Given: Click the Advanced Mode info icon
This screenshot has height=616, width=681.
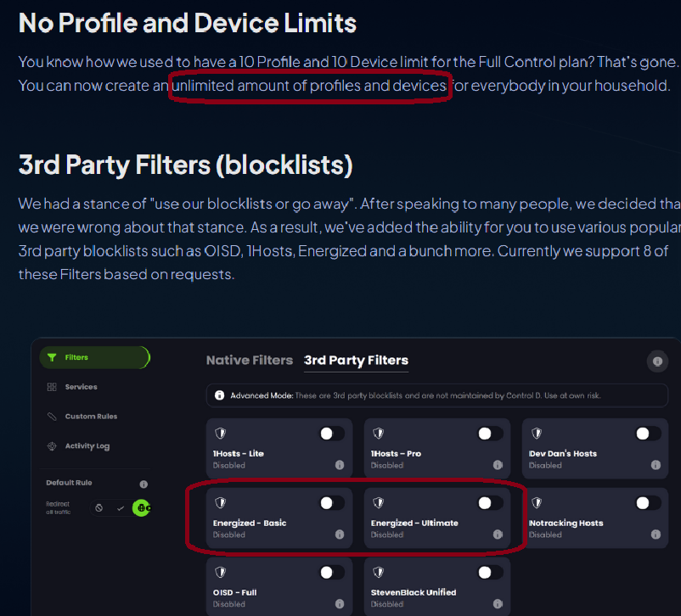Looking at the screenshot, I should (220, 395).
